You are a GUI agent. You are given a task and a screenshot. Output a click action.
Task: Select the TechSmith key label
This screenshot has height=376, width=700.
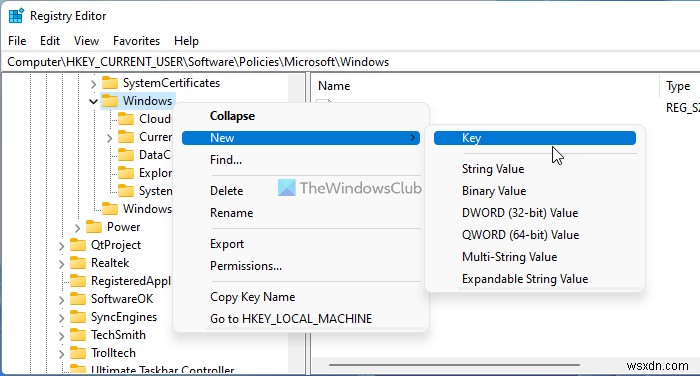click(x=118, y=335)
